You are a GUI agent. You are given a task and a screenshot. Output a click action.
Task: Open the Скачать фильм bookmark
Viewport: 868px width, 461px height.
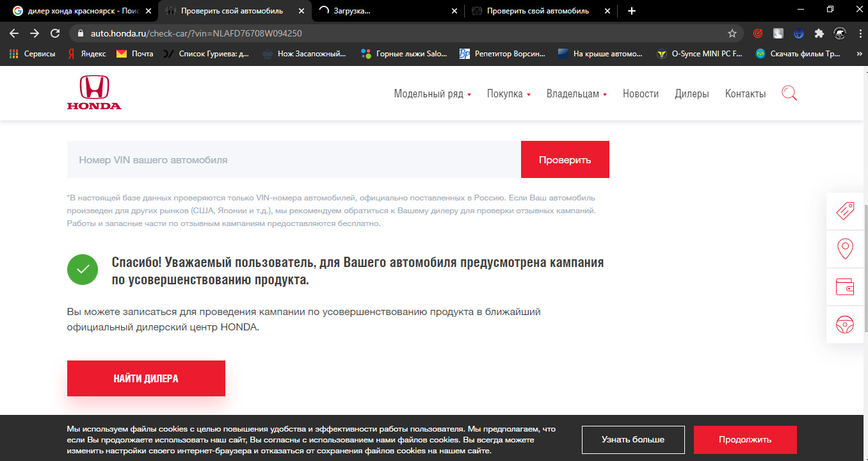pos(799,54)
